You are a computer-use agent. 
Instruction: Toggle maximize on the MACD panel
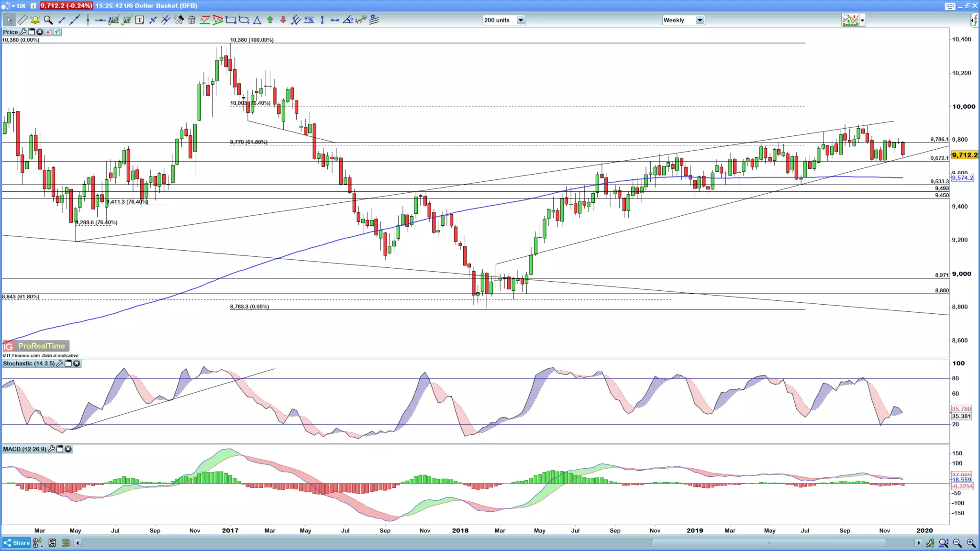pyautogui.click(x=60, y=449)
